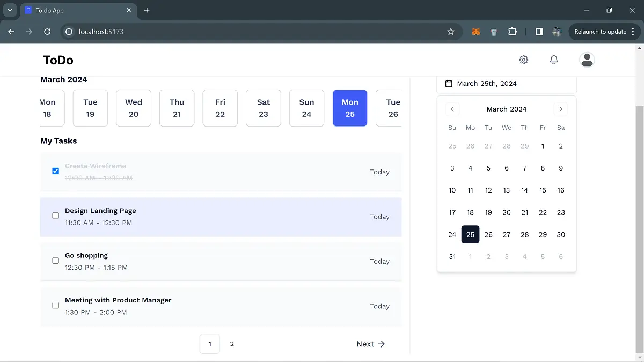The width and height of the screenshot is (644, 362).
Task: Open the browser reading list panel icon
Action: [x=539, y=32]
